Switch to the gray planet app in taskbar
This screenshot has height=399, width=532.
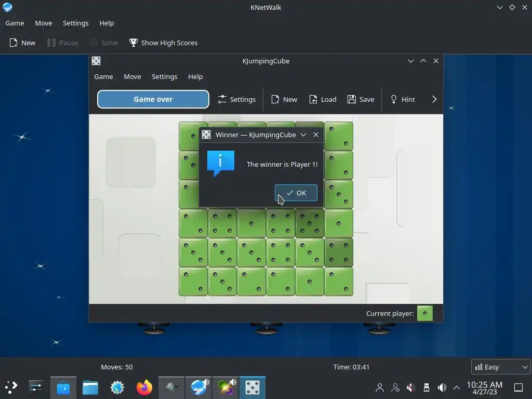(x=171, y=388)
